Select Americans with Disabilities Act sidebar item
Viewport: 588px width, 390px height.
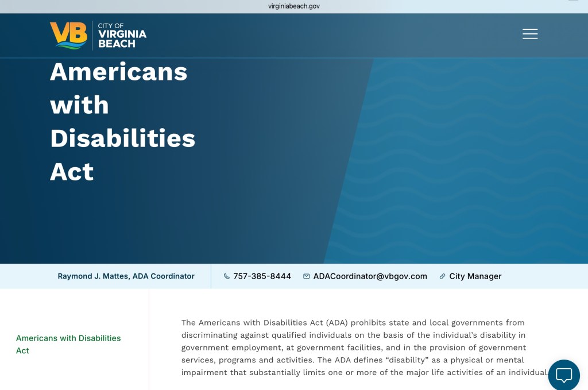point(68,344)
